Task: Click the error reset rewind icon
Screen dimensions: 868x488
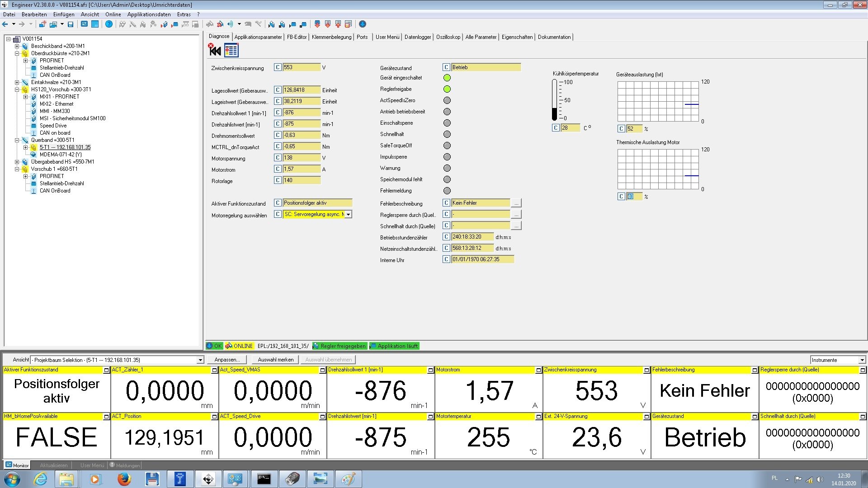Action: click(x=214, y=50)
